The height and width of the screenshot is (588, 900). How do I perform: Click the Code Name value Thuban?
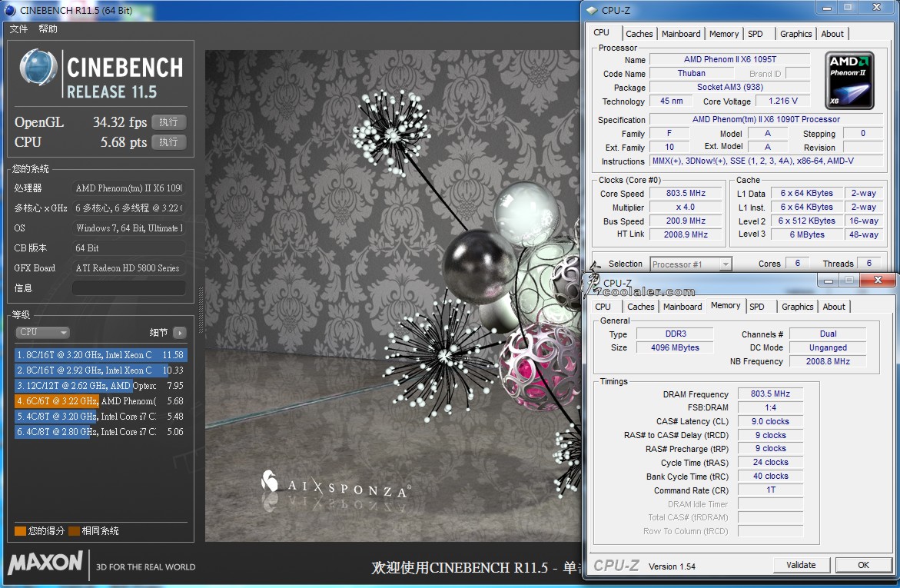691,73
